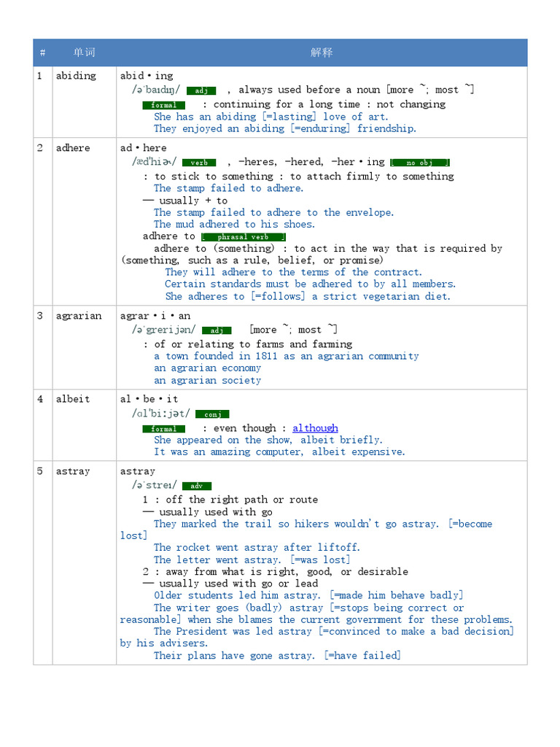Viewport: 560px width, 747px height.
Task: Select the word 'abiding' in word column
Action: click(x=76, y=75)
